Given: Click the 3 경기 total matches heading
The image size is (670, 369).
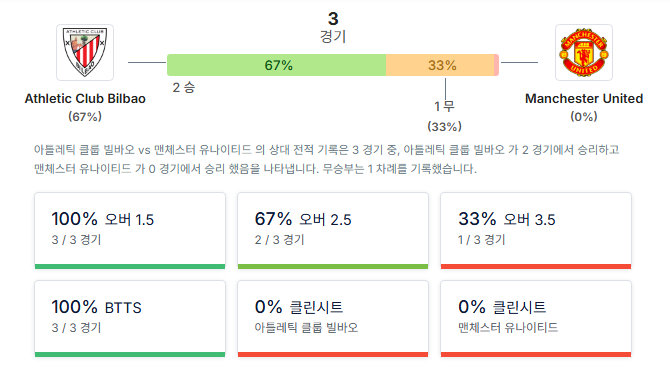Looking at the screenshot, I should tap(333, 27).
